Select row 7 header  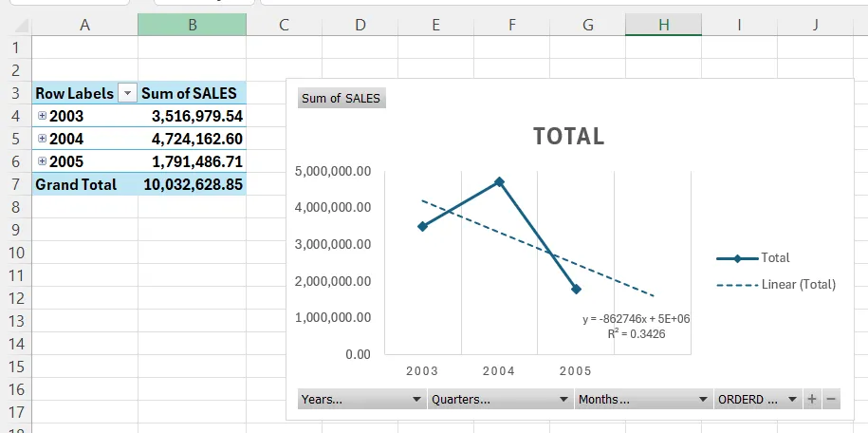[15, 184]
